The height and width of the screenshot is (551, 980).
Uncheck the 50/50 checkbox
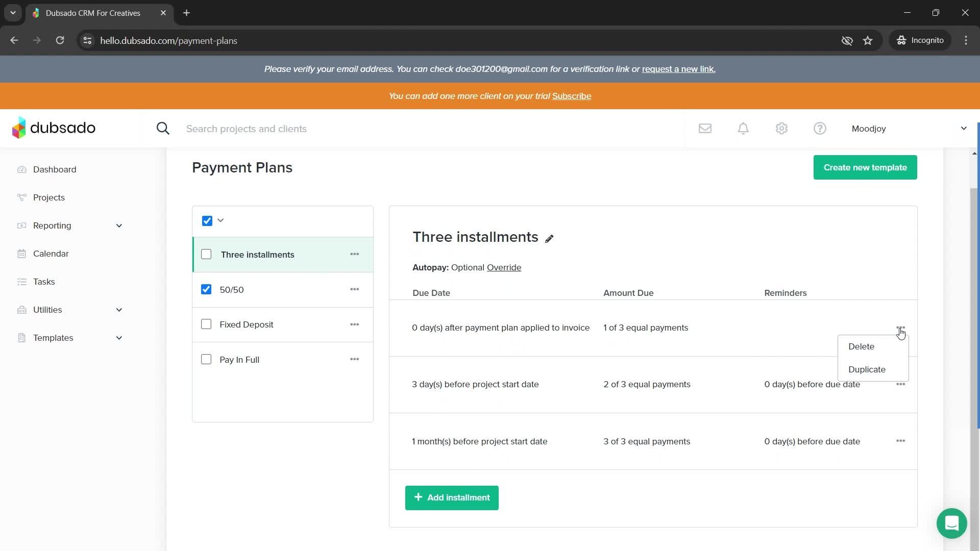(x=206, y=289)
